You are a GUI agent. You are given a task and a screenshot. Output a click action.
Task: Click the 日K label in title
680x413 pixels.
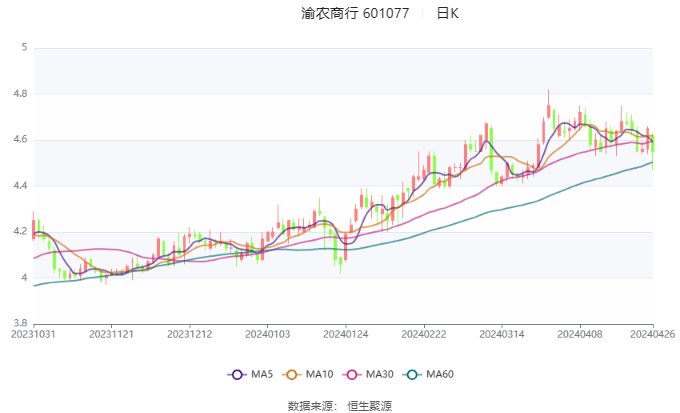click(x=448, y=13)
